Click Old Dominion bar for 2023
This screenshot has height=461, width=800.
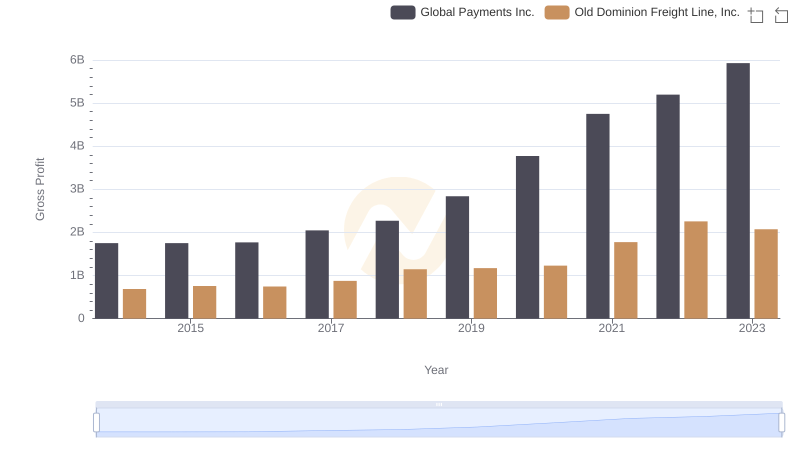click(x=766, y=274)
